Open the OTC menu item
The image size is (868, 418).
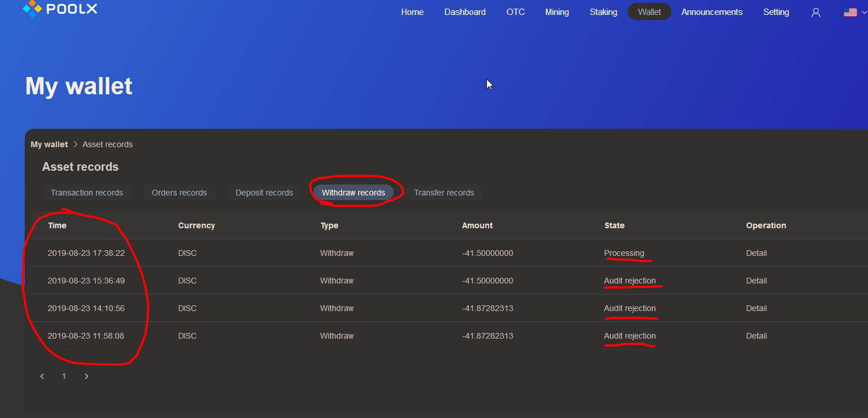pos(516,12)
